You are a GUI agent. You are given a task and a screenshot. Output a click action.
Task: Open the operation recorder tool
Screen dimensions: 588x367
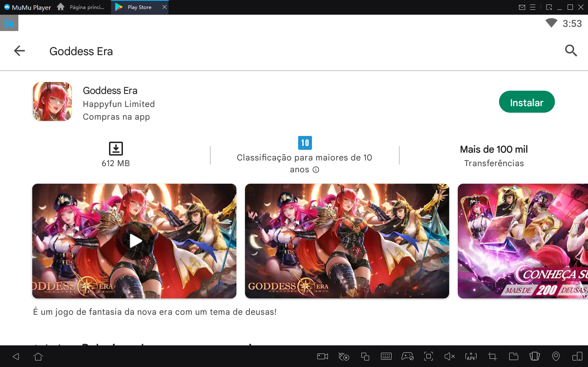point(344,356)
